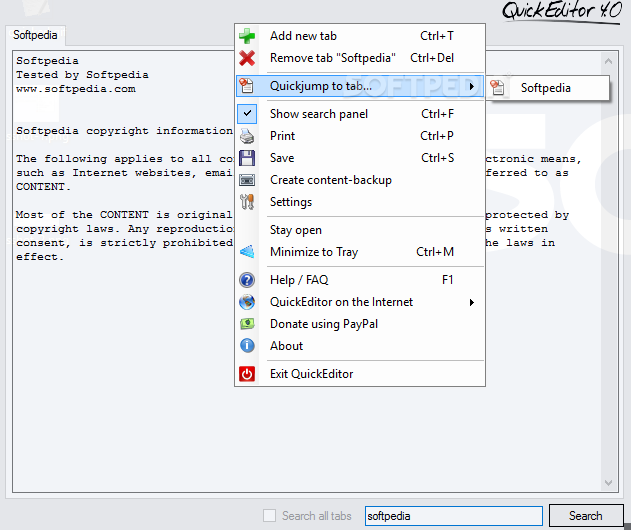Click the 'Tested by Softpedia' text line
The height and width of the screenshot is (530, 631).
click(x=82, y=75)
